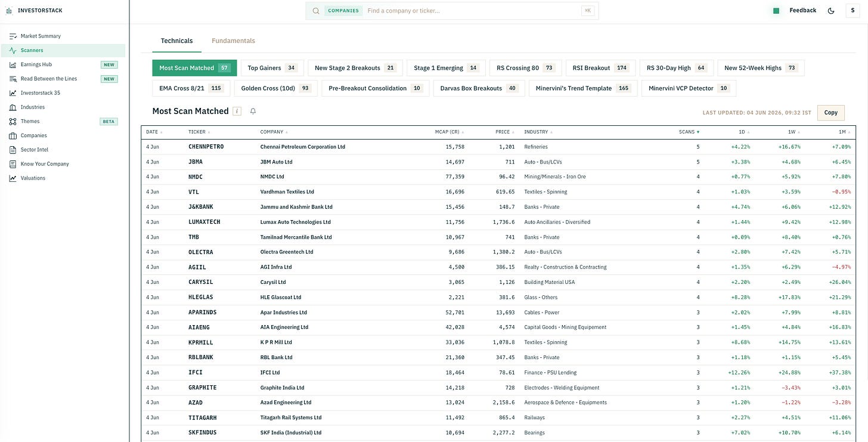Sort table by SCANS column
The height and width of the screenshot is (442, 868).
[x=689, y=132]
